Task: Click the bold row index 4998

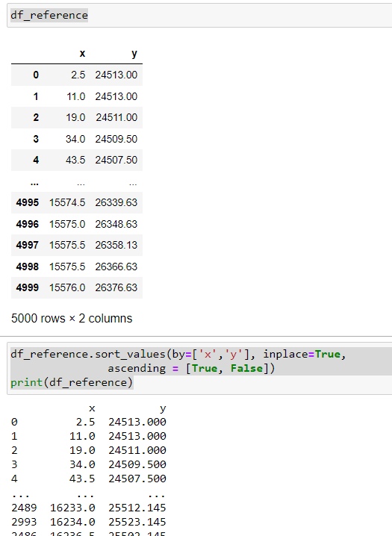Action: pyautogui.click(x=28, y=267)
